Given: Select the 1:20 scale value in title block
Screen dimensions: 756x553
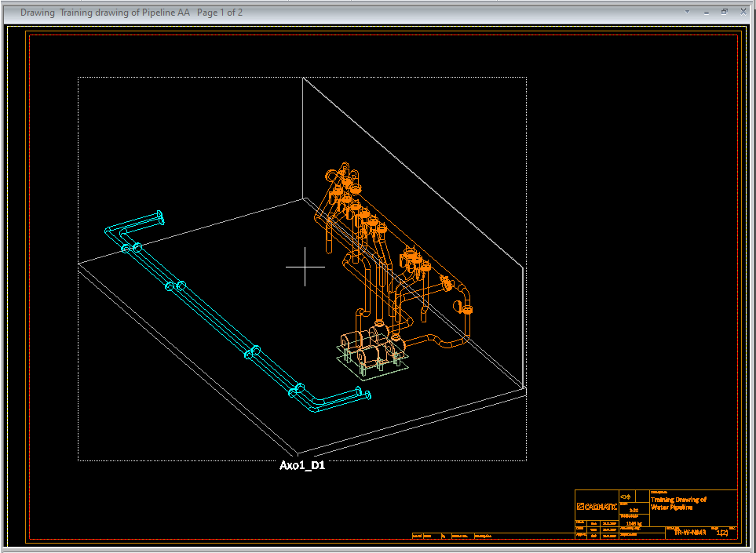Looking at the screenshot, I should pos(634,510).
